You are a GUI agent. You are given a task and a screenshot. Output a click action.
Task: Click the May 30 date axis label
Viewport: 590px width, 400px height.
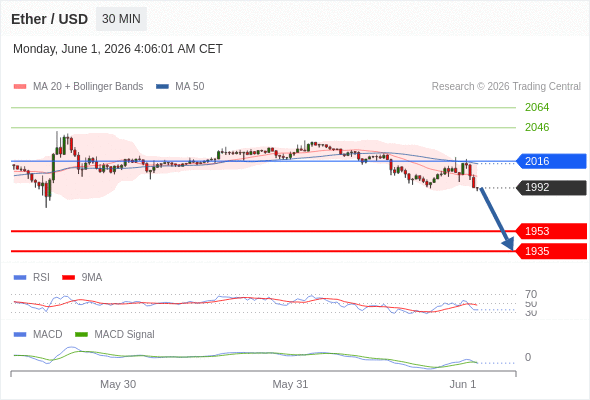[x=118, y=384]
